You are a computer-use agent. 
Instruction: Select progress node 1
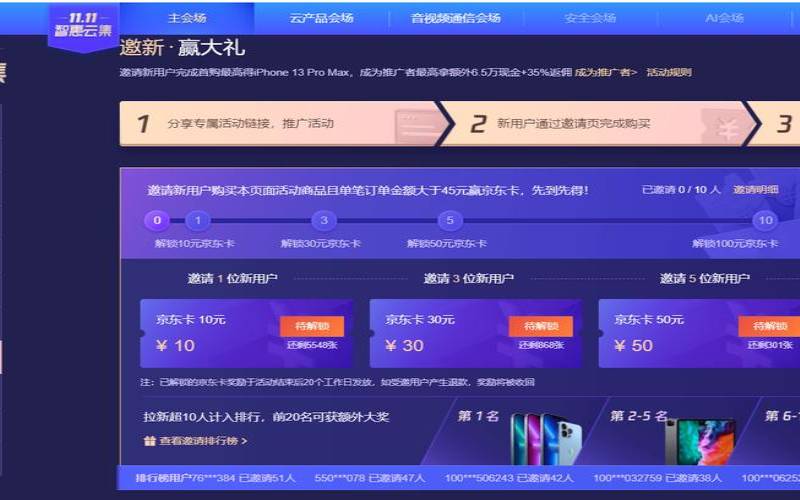[198, 220]
